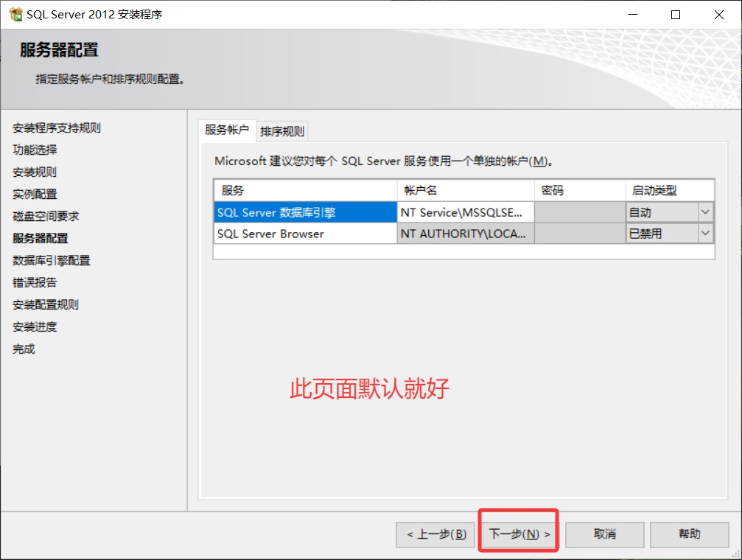Image resolution: width=742 pixels, height=560 pixels.
Task: Click the 服务 column header
Action: click(x=305, y=190)
